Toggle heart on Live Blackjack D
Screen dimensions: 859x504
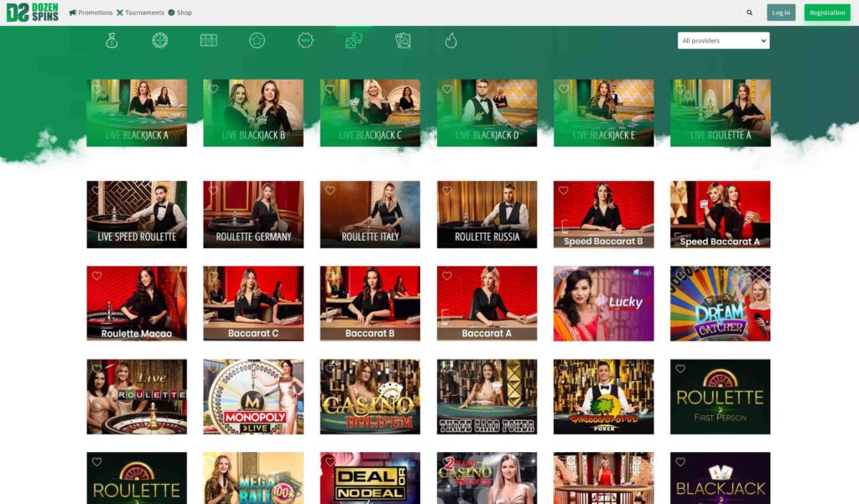(x=447, y=89)
